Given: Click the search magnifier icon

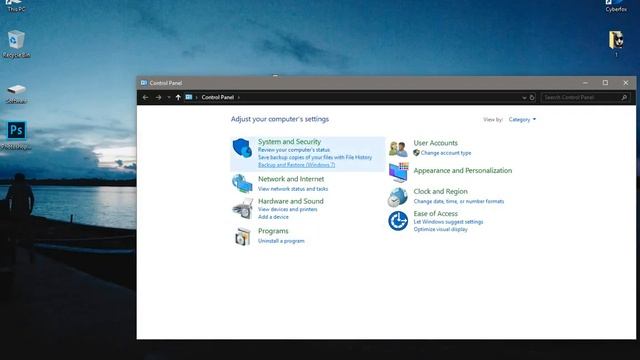Looking at the screenshot, I should [x=624, y=98].
